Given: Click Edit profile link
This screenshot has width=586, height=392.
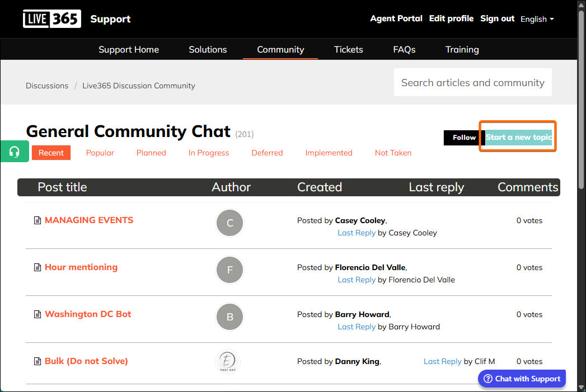Looking at the screenshot, I should point(451,18).
